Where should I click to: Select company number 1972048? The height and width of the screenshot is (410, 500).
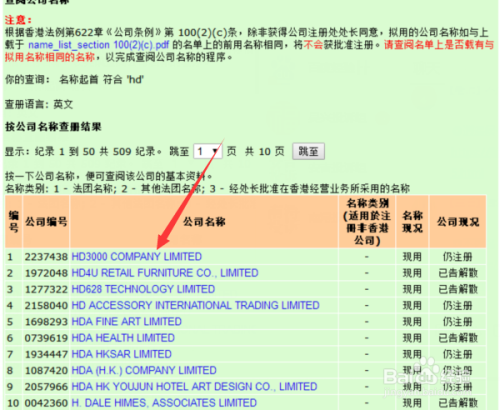coord(46,273)
